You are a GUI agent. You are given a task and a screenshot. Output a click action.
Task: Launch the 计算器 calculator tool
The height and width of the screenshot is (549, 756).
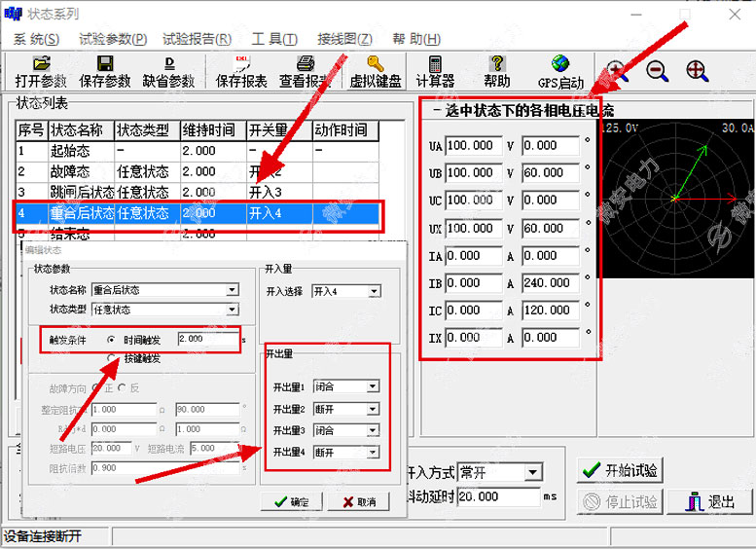point(435,72)
